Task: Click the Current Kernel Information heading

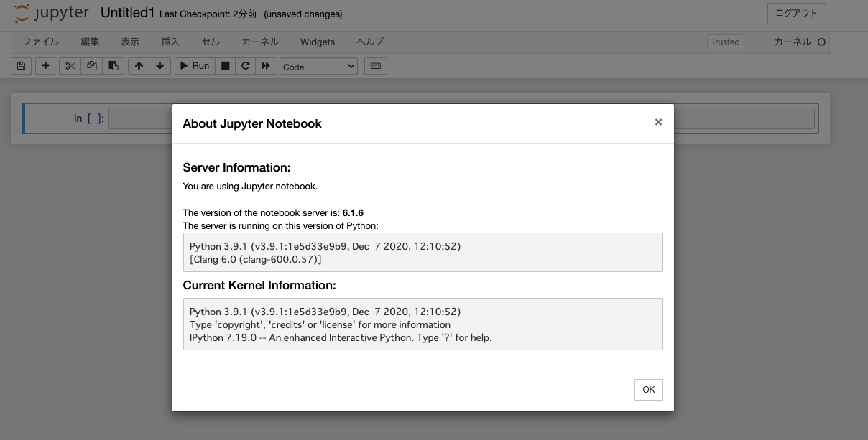Action: [259, 285]
